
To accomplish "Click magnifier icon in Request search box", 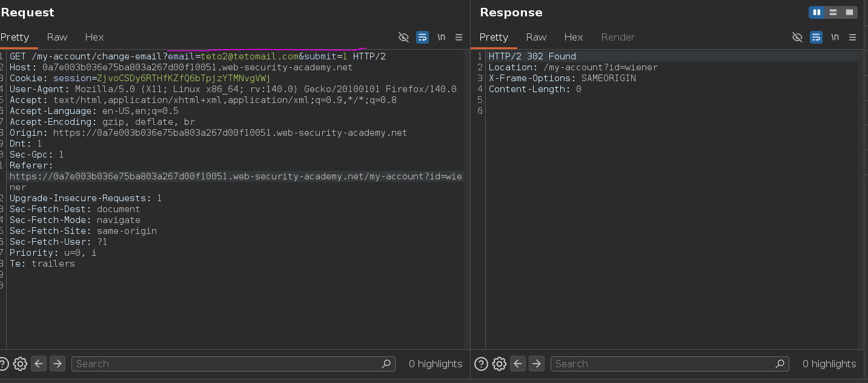I will pyautogui.click(x=386, y=364).
